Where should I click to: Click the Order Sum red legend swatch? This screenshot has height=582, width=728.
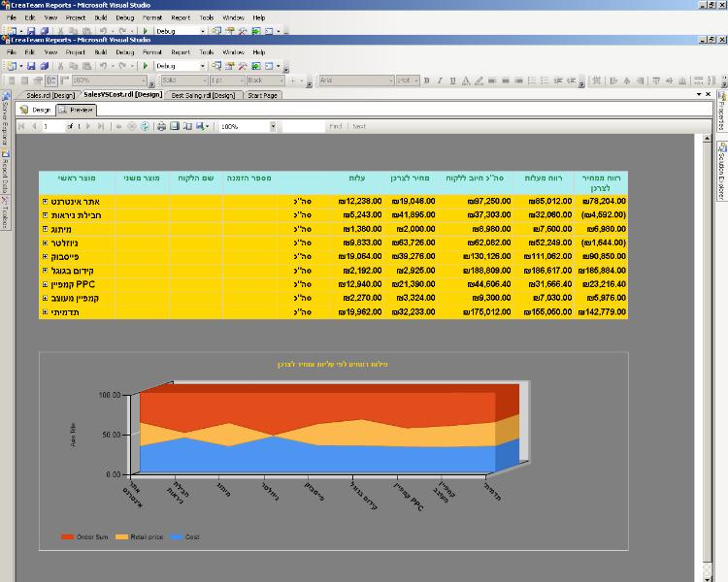68,537
